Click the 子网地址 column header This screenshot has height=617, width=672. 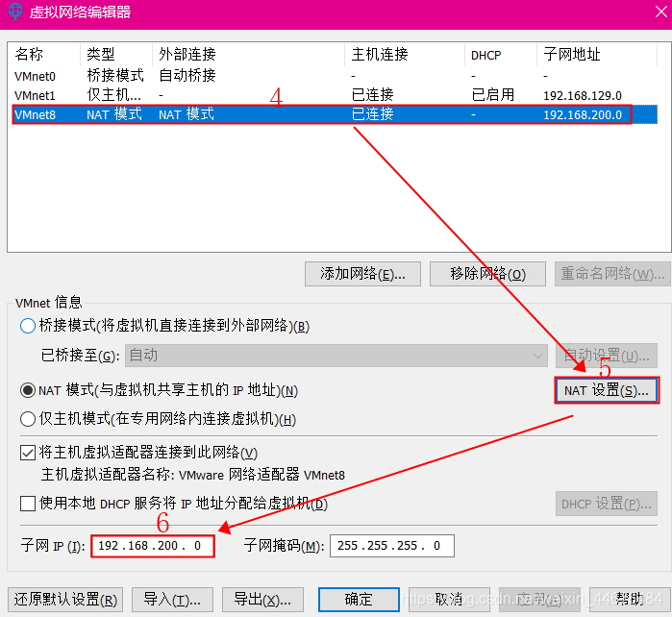[597, 55]
